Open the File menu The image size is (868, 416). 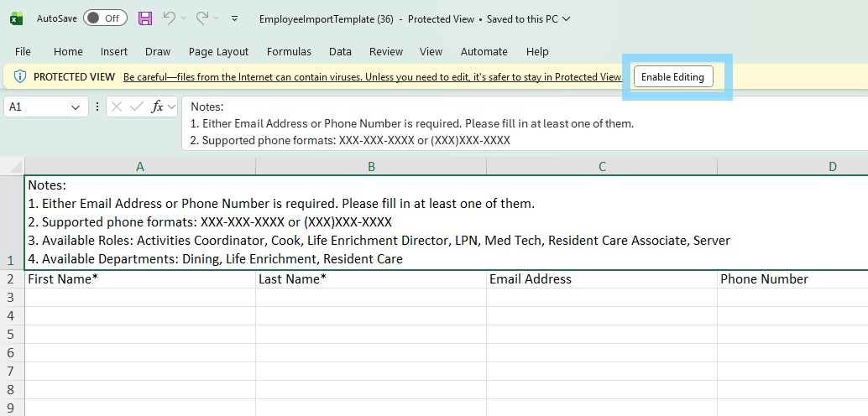[x=23, y=51]
